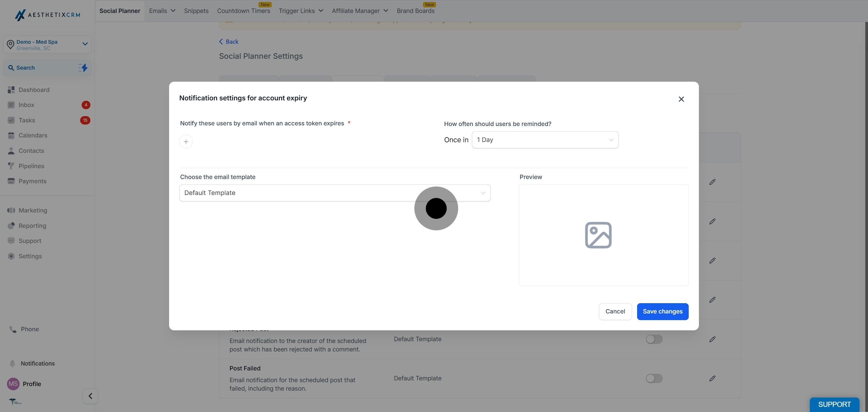Click the small logo at sidebar bottom
The image size is (868, 412).
[x=15, y=401]
